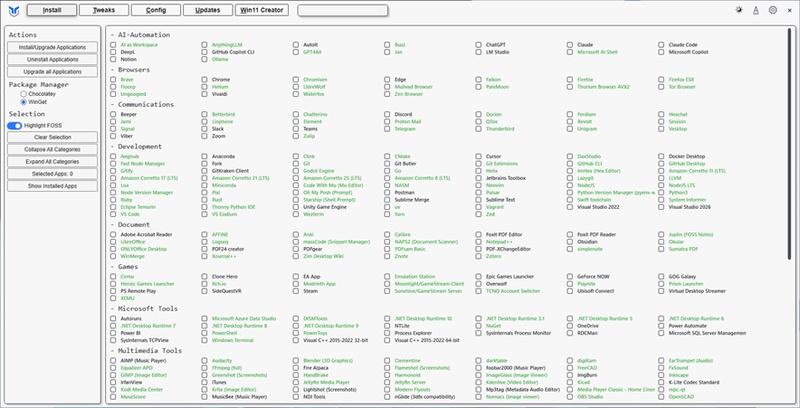Image resolution: width=800 pixels, height=408 pixels.
Task: Check the Inkscape checkbox
Action: pos(661,375)
